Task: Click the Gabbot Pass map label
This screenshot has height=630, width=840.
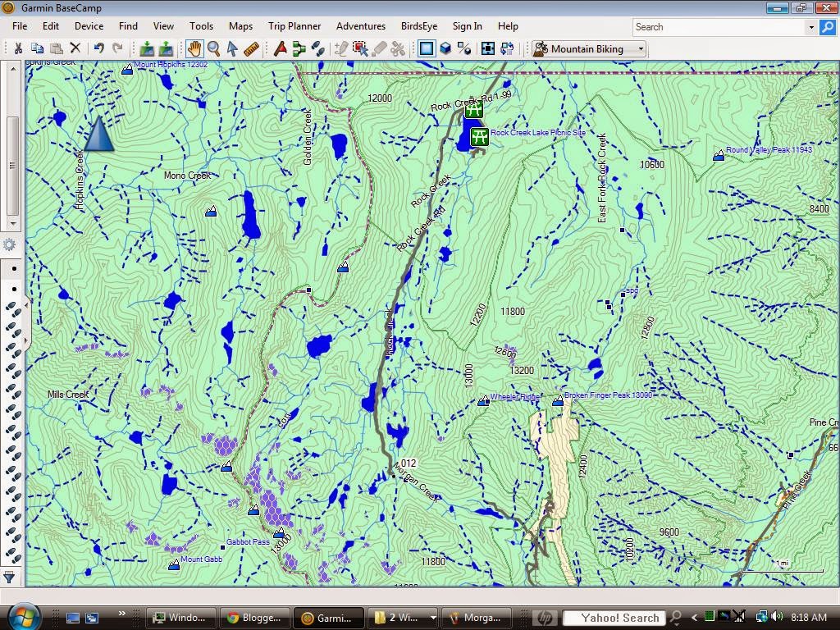Action: 248,541
